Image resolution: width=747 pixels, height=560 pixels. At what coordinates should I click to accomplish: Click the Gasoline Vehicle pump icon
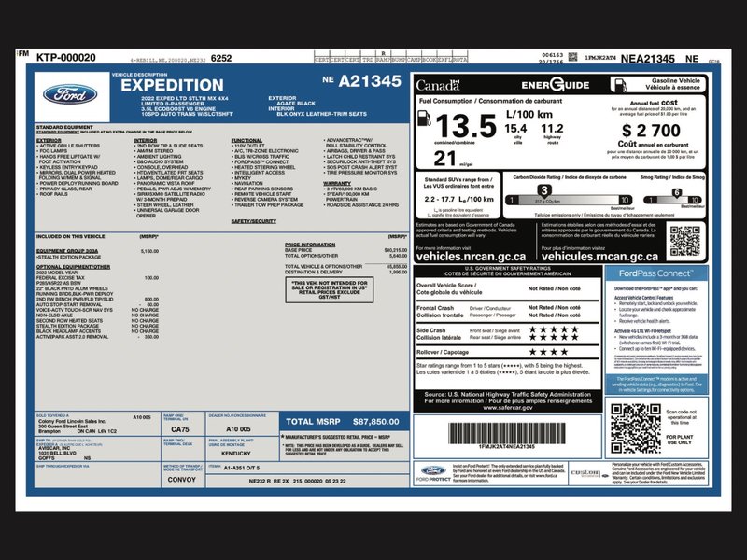point(620,85)
